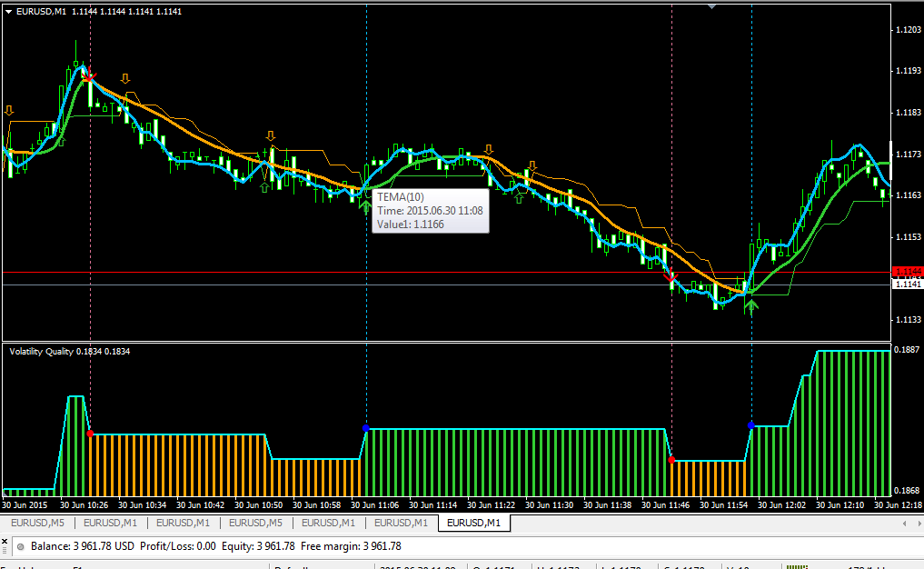Select the active EURUSD,M1 chart tab

[x=473, y=523]
